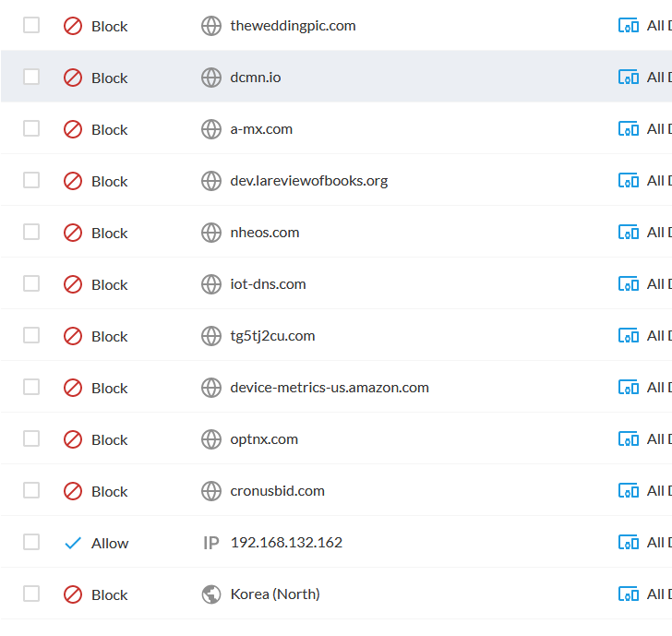Click the Allow label in the IP rule row
This screenshot has width=672, height=636.
(x=110, y=543)
